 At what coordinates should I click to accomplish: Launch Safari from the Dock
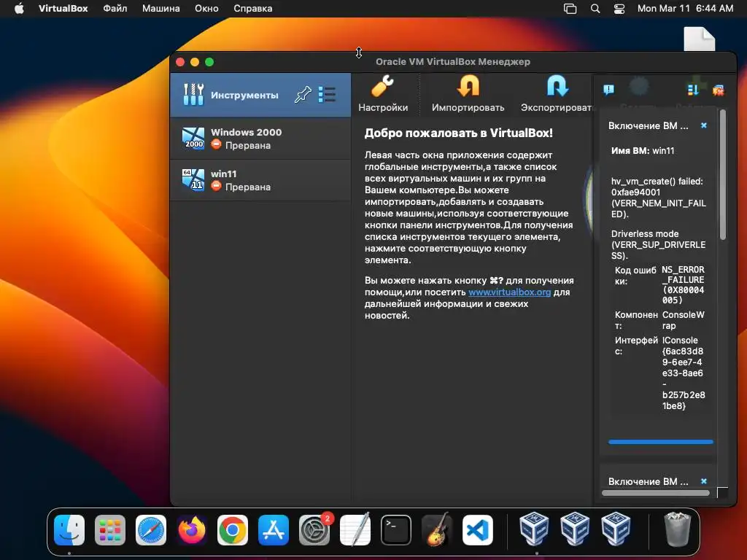click(x=151, y=530)
